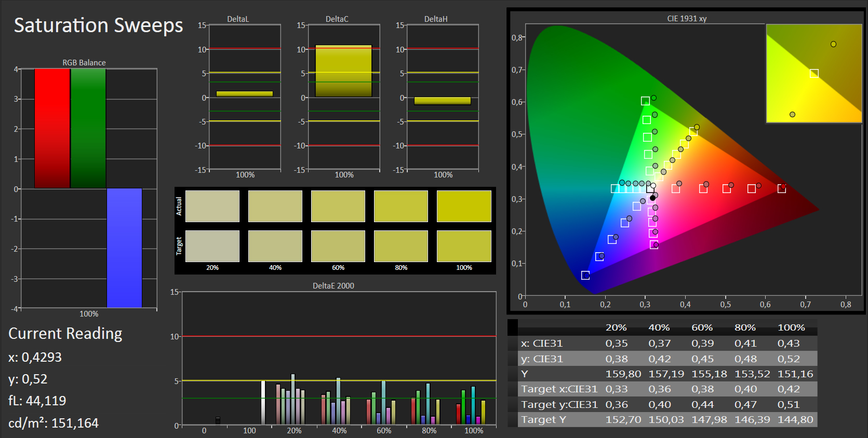Select the 'Target Y' row label
Screen dimensions: 868x438
click(543, 419)
